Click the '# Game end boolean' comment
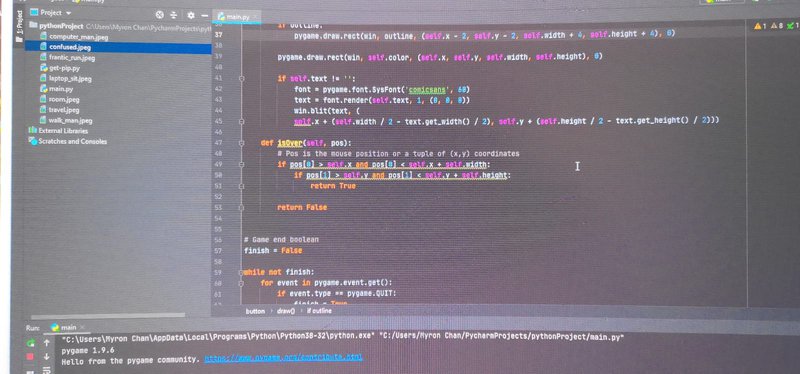The image size is (800, 374). (x=281, y=239)
